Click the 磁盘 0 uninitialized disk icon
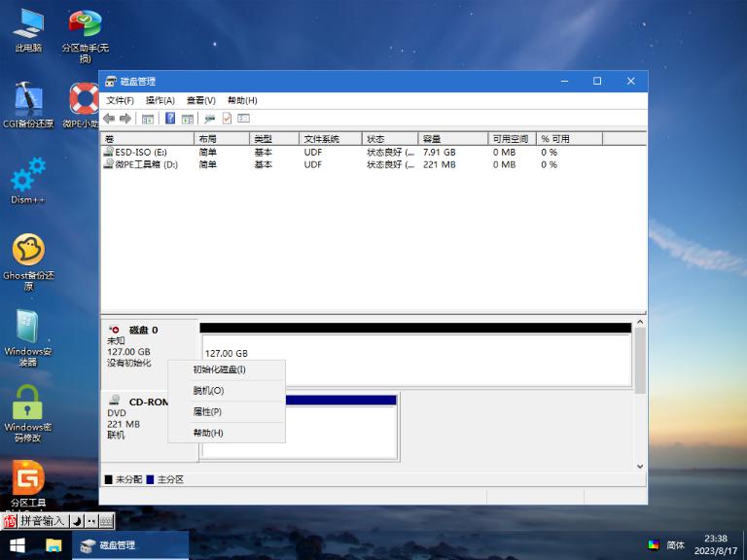Screen dimensions: 747x560 tap(115, 330)
